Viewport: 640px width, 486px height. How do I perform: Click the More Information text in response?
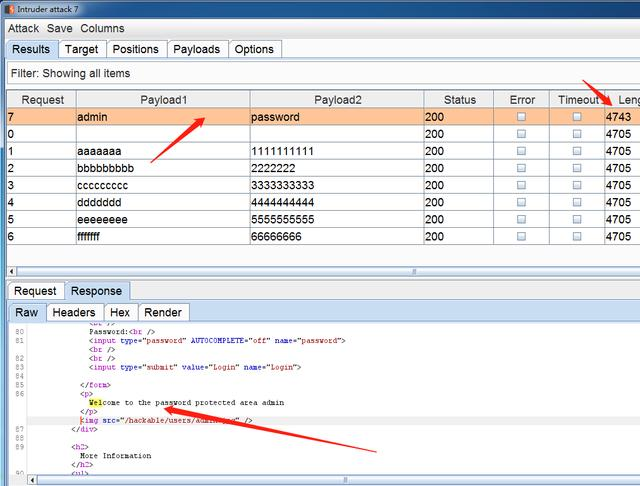point(116,456)
